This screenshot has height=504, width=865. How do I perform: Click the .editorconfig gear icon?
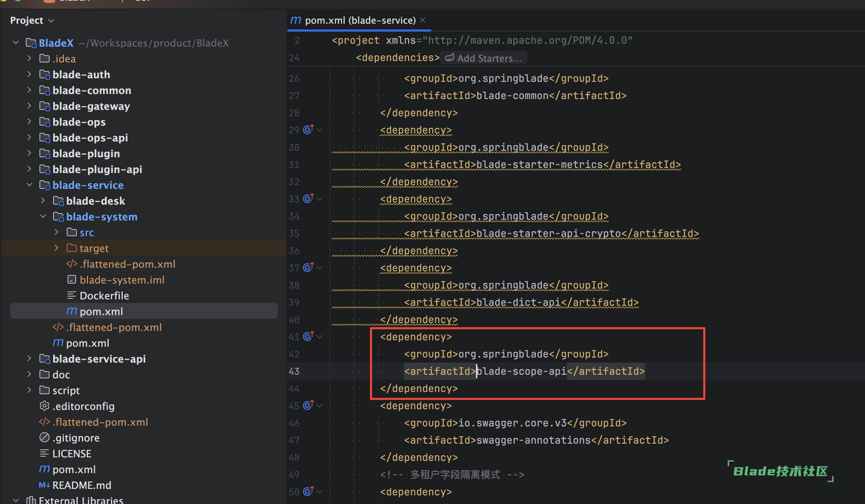45,406
